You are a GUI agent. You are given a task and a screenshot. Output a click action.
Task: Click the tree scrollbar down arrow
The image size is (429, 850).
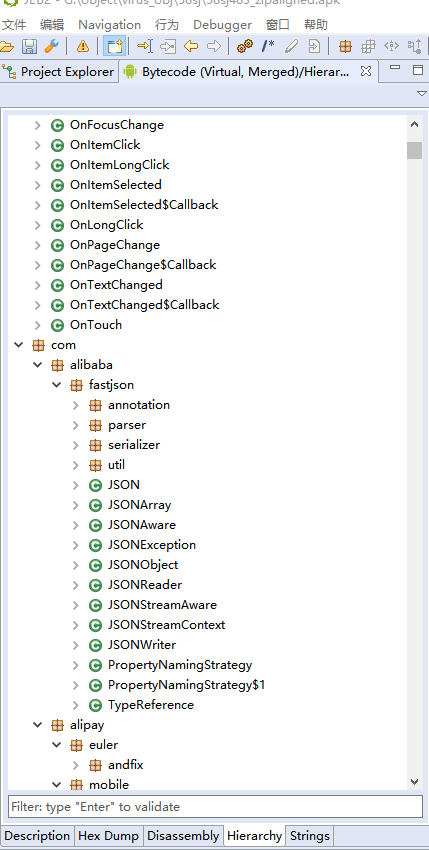pyautogui.click(x=414, y=782)
